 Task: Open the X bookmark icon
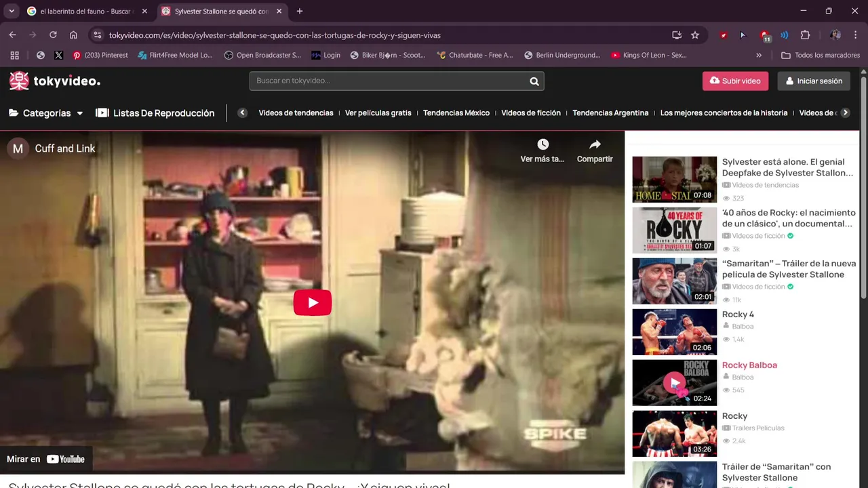58,56
